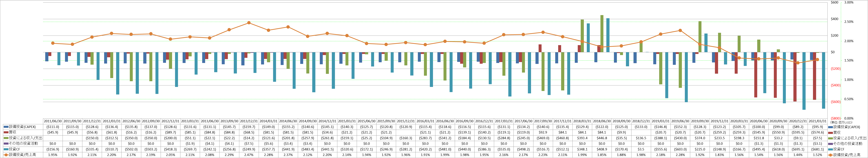The image size is (868, 158).
Task: Click the 2015/06/30 date column header
Action: coord(366,121)
